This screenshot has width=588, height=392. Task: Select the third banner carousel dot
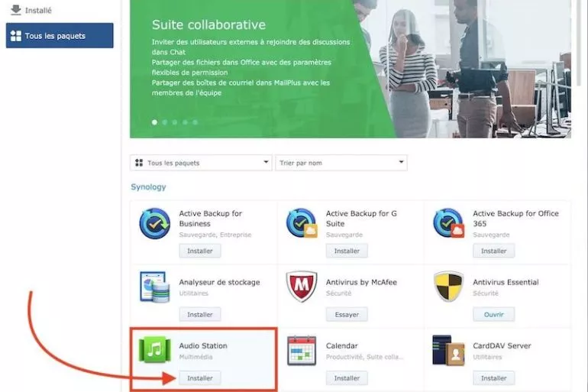[175, 122]
